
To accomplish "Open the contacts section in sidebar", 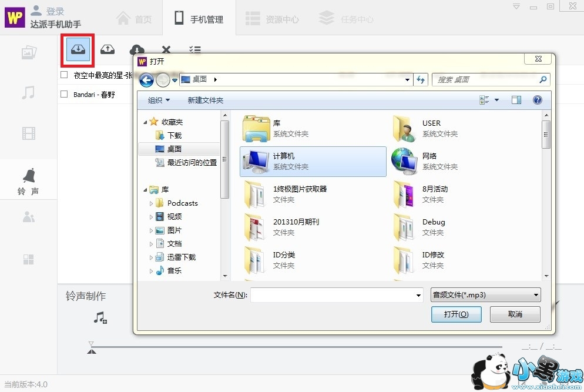I will click(29, 217).
